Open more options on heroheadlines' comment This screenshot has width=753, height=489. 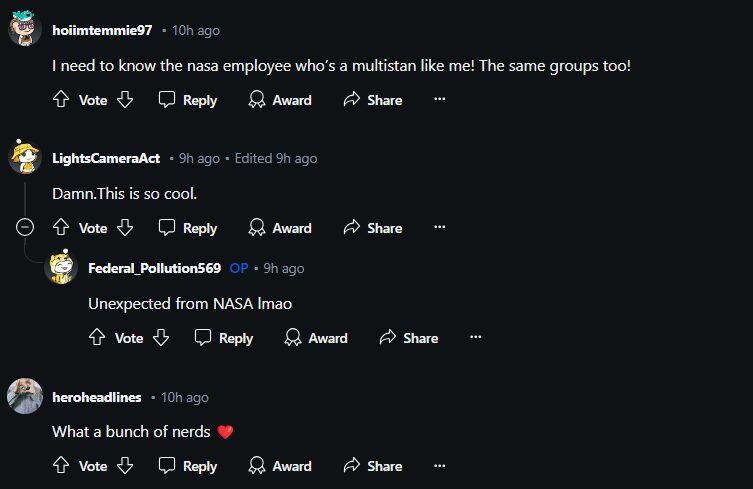pyautogui.click(x=439, y=466)
